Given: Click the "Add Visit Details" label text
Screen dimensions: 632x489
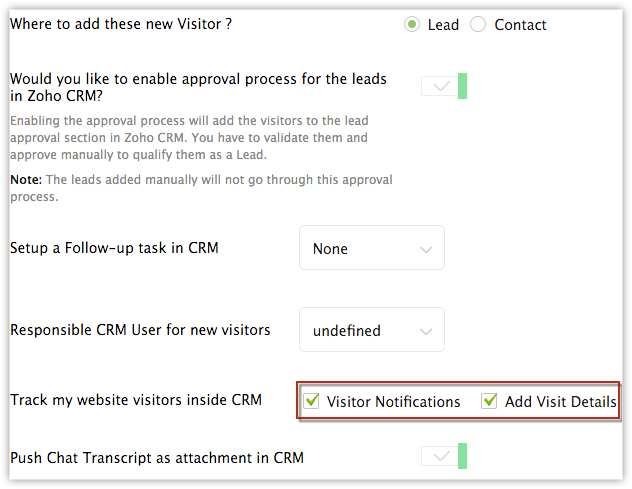Looking at the screenshot, I should [x=560, y=402].
